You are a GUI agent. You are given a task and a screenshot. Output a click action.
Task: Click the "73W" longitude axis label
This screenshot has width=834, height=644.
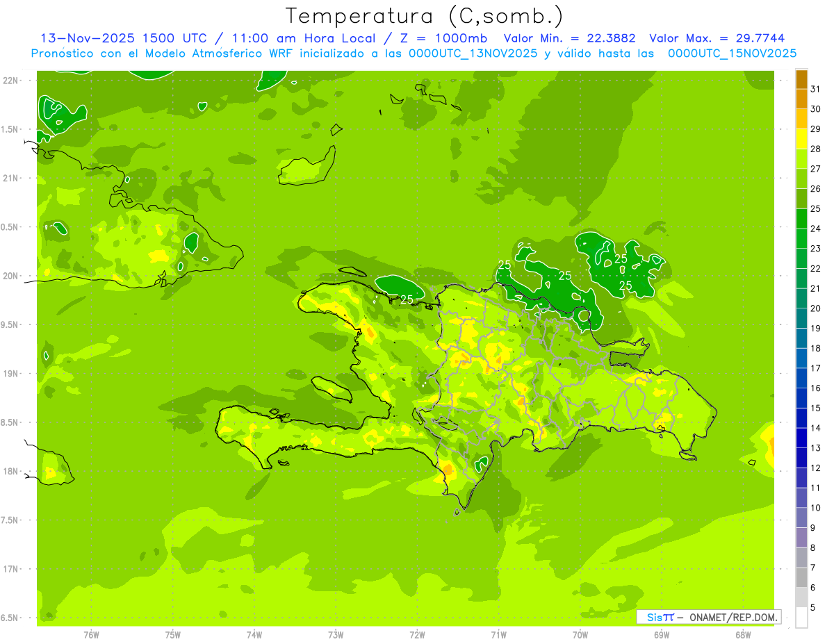coord(336,635)
